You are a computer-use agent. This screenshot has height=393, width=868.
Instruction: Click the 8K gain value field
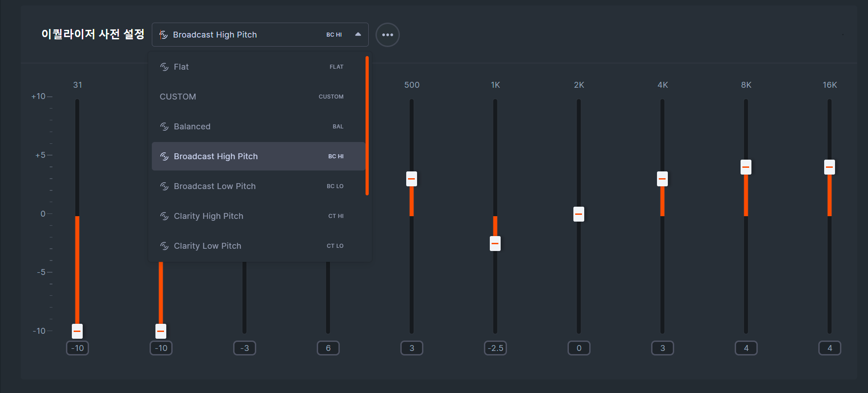[x=746, y=348]
